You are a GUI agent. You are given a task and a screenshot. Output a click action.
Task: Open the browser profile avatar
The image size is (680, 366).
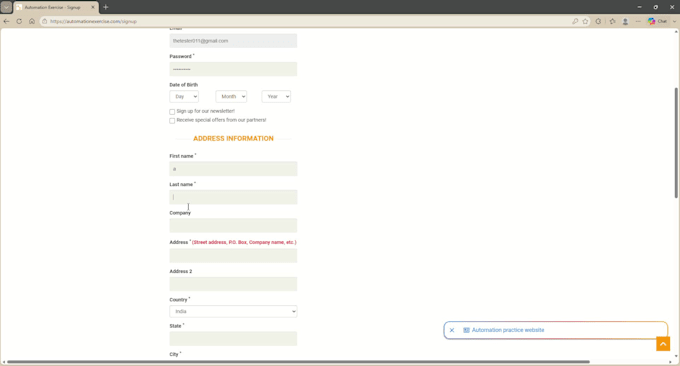pyautogui.click(x=625, y=21)
